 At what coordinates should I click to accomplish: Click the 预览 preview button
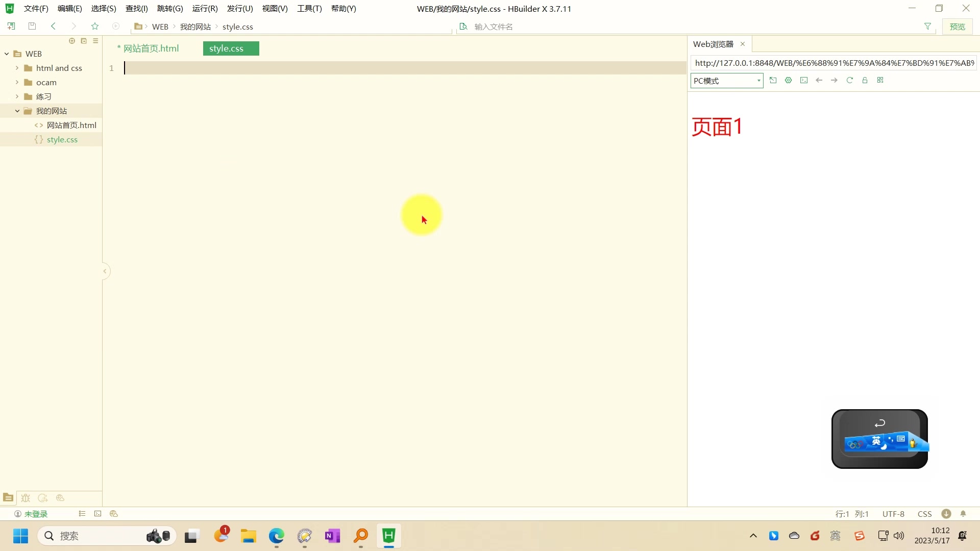click(957, 27)
